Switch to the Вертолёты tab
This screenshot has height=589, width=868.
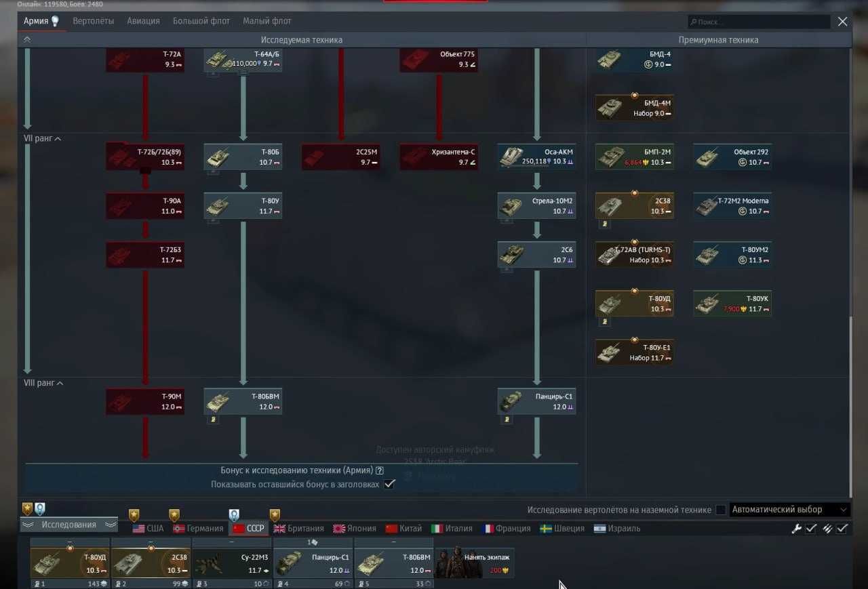[x=93, y=21]
